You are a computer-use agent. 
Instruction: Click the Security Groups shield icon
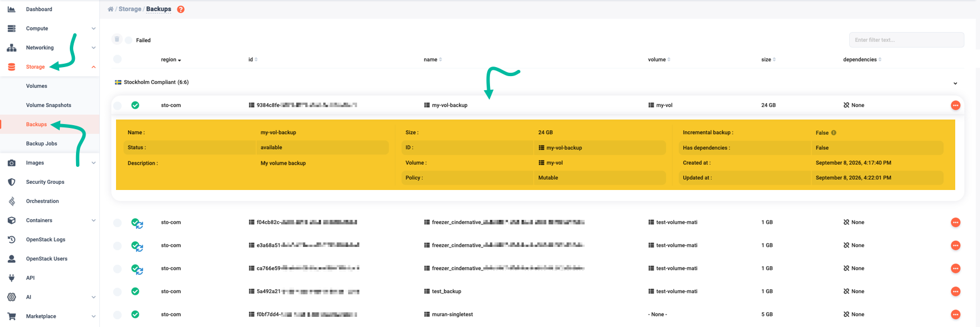[11, 182]
